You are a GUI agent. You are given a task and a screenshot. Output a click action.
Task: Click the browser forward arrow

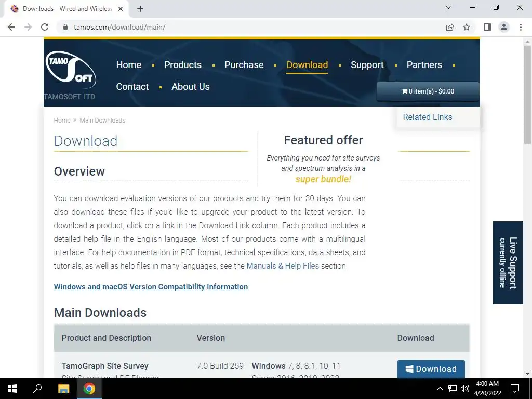(28, 27)
